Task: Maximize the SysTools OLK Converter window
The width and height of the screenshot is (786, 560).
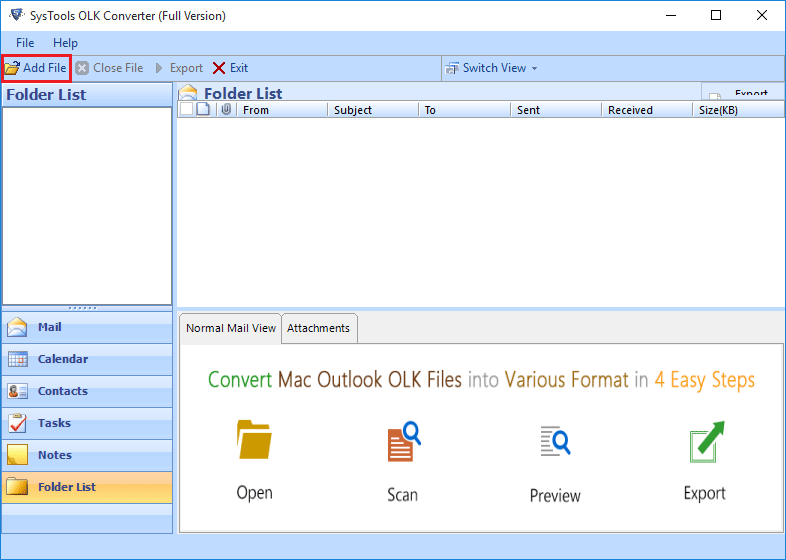Action: pyautogui.click(x=716, y=15)
